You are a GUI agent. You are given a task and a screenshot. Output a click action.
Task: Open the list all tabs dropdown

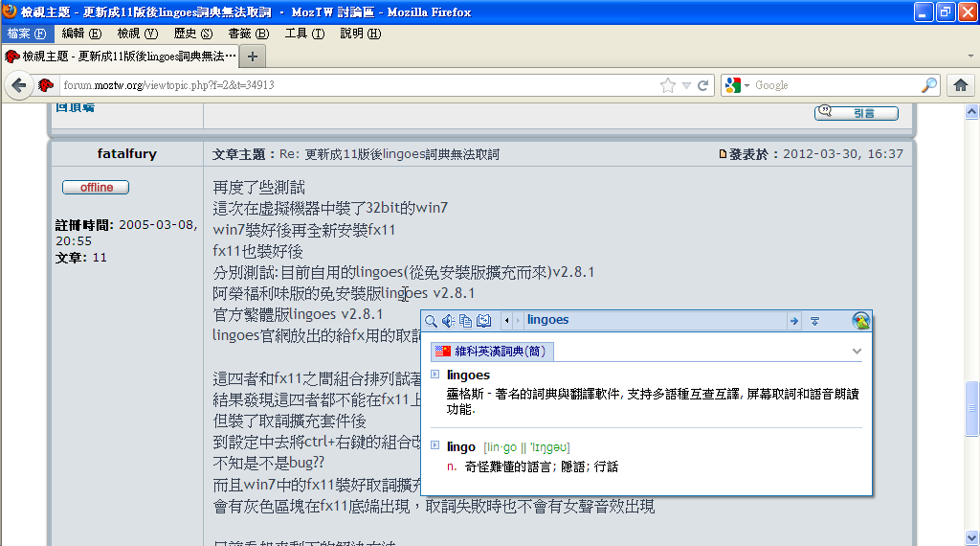coord(970,57)
